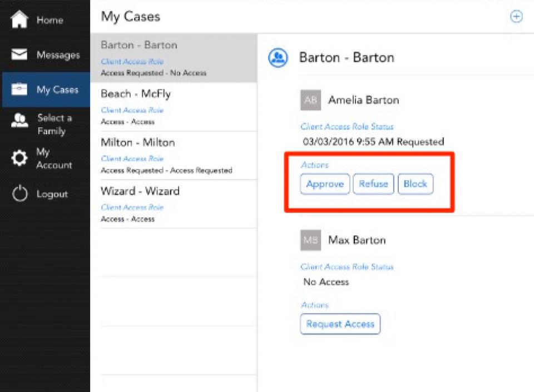Click the Amelia Barton name
The height and width of the screenshot is (392, 534).
(363, 100)
